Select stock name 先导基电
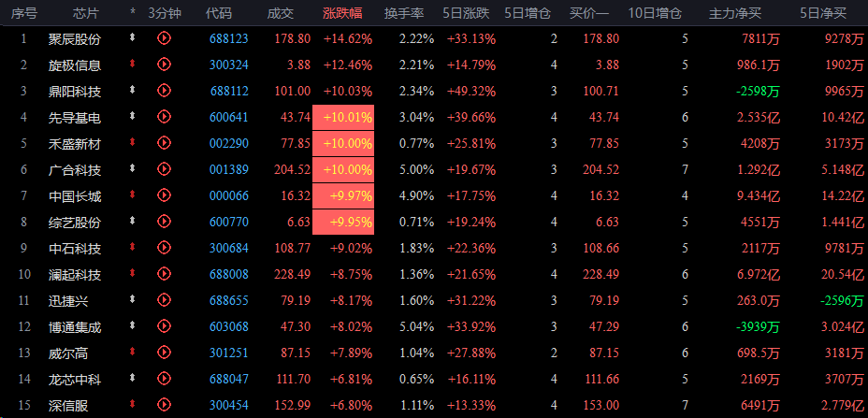The image size is (868, 418). (x=75, y=118)
